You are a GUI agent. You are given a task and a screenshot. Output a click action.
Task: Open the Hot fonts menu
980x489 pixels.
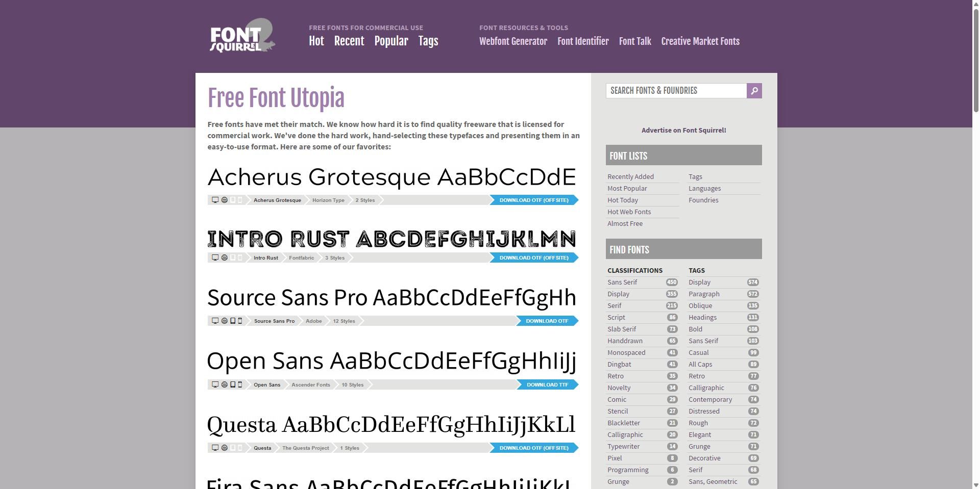(316, 41)
